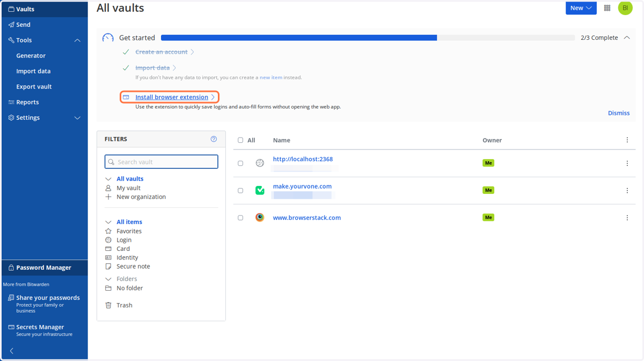Viewport: 644px width, 361px height.
Task: Check the make.yourvone.com item checkbox
Action: click(x=240, y=191)
